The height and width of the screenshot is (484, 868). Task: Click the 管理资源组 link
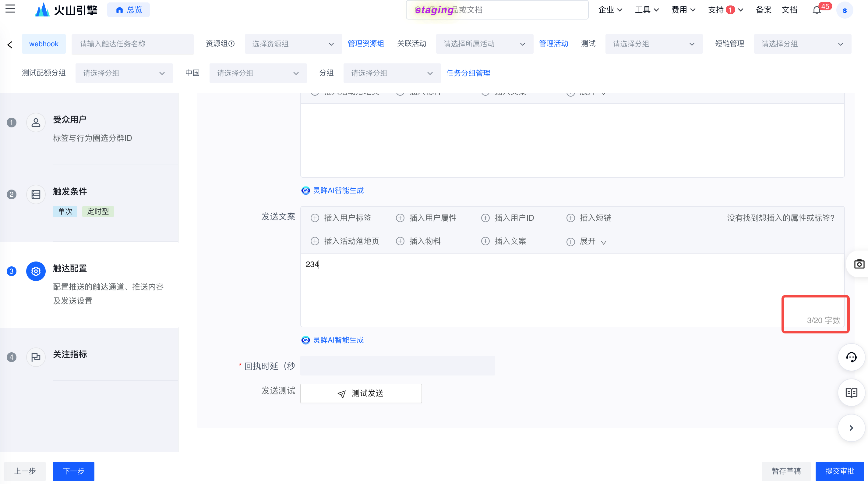click(x=366, y=44)
